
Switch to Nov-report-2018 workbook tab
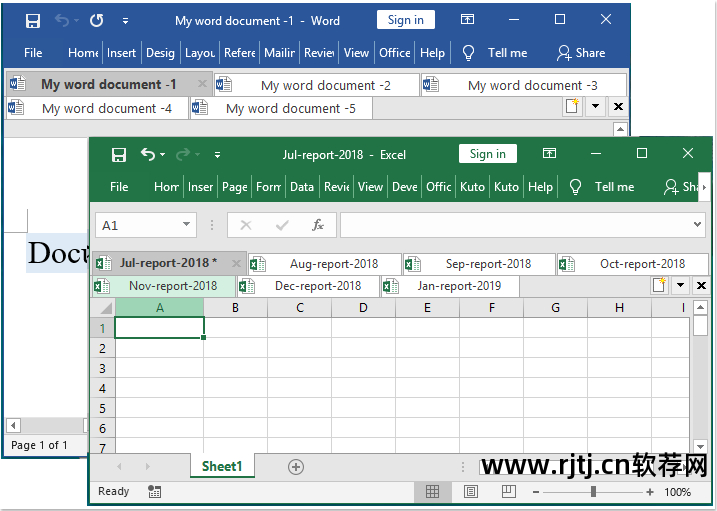tap(164, 286)
